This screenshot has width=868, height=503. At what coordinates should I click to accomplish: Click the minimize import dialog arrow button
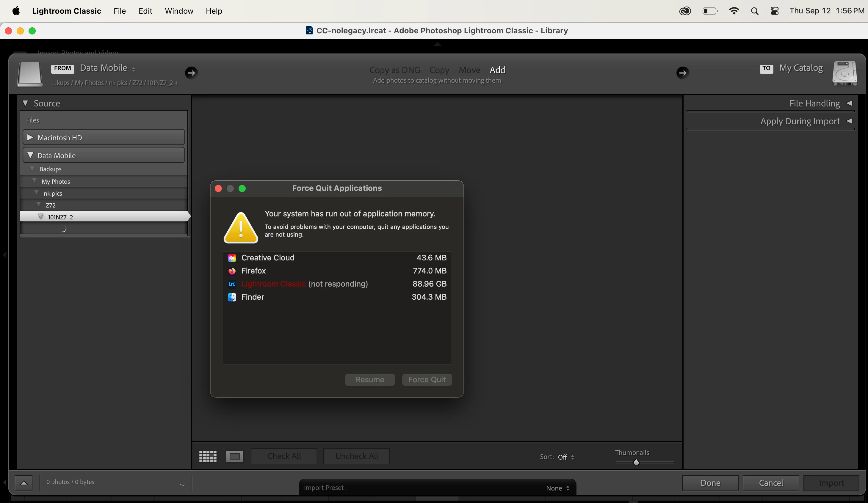coord(24,483)
